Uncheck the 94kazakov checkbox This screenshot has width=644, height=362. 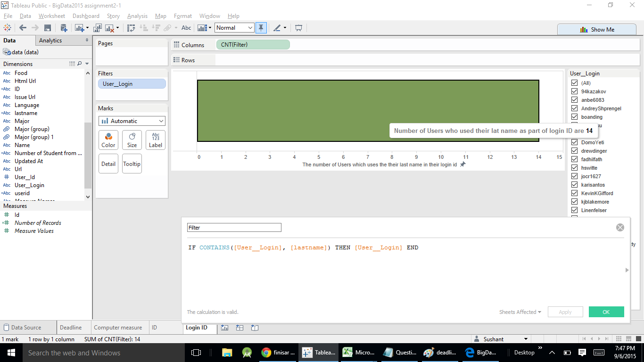click(574, 91)
